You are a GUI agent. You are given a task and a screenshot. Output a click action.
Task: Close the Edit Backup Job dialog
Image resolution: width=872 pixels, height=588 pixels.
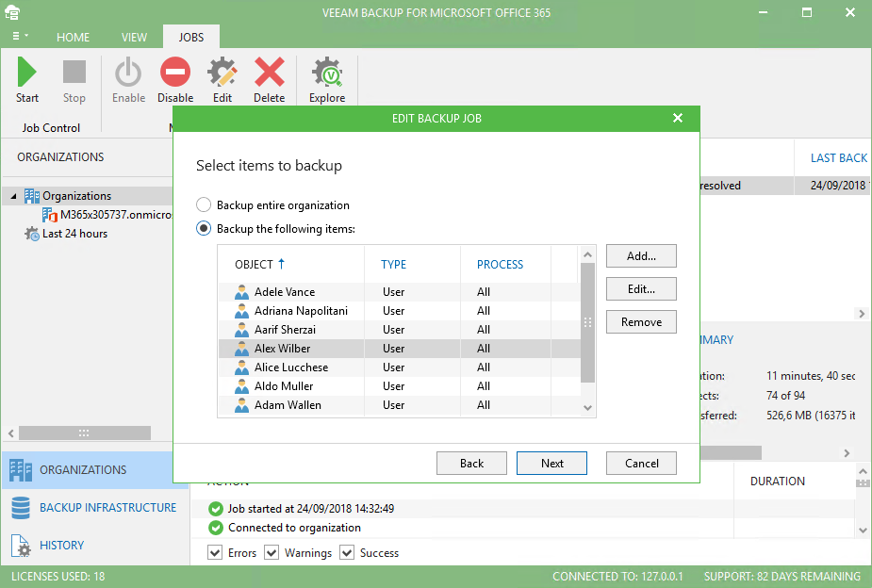[678, 118]
